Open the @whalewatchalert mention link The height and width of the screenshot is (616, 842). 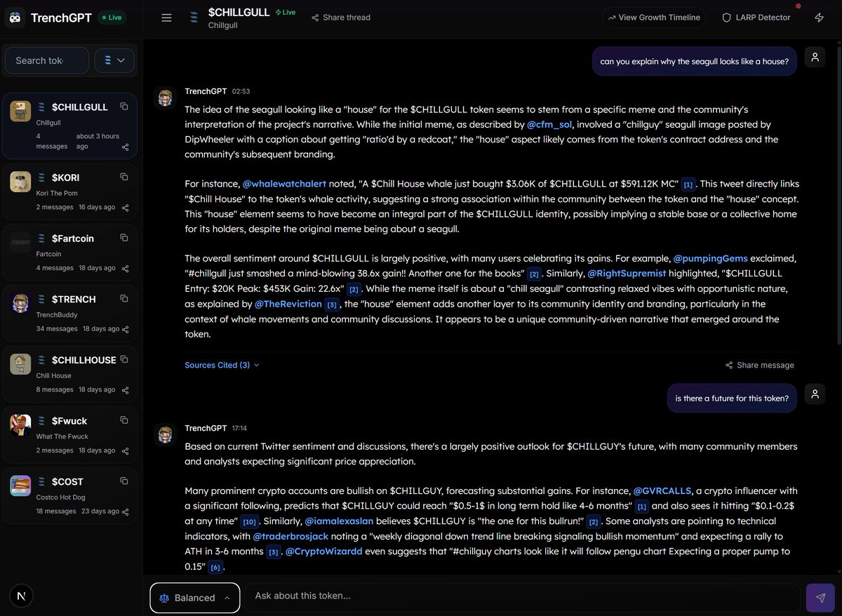[284, 184]
